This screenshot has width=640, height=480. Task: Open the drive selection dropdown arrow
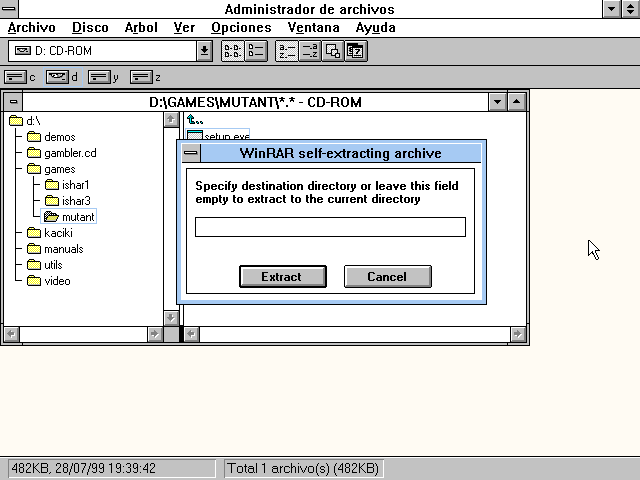204,50
